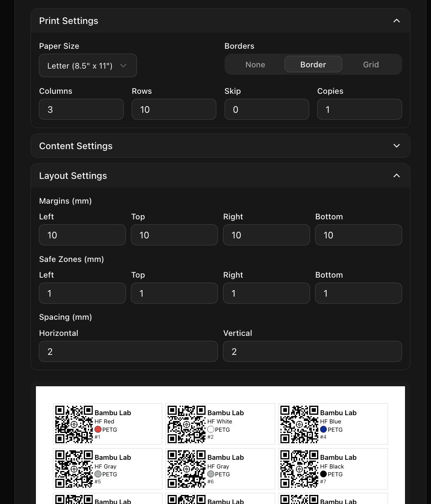Screen dimensions: 431x504
Task: Select the None borders option
Action: [255, 64]
